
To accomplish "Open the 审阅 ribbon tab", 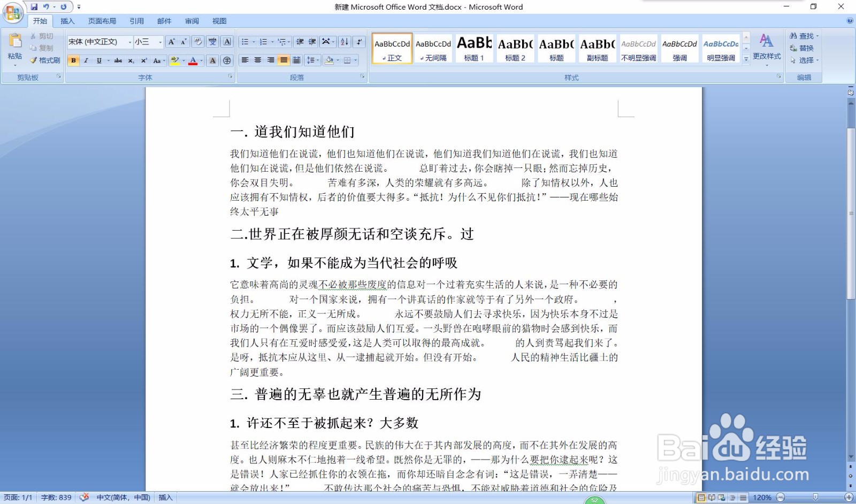I will 191,20.
